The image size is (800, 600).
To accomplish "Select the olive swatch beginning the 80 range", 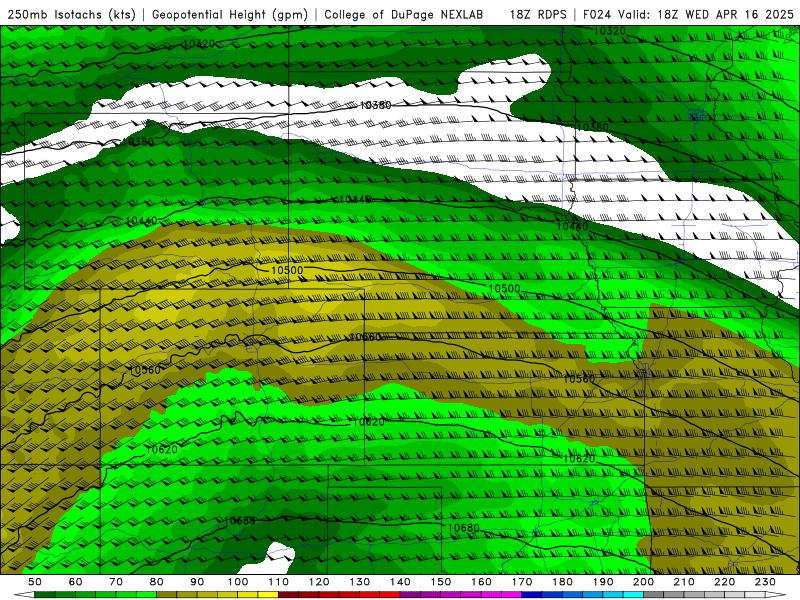I will (x=166, y=594).
